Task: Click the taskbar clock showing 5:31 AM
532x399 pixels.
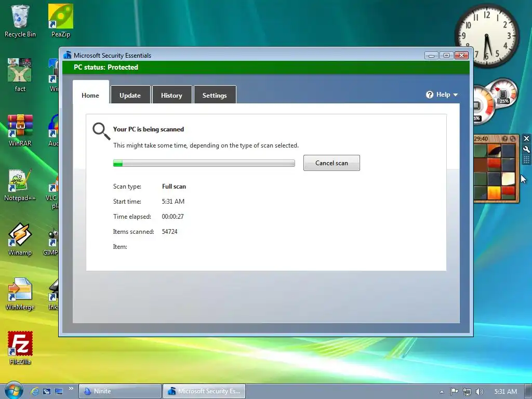Action: click(505, 392)
